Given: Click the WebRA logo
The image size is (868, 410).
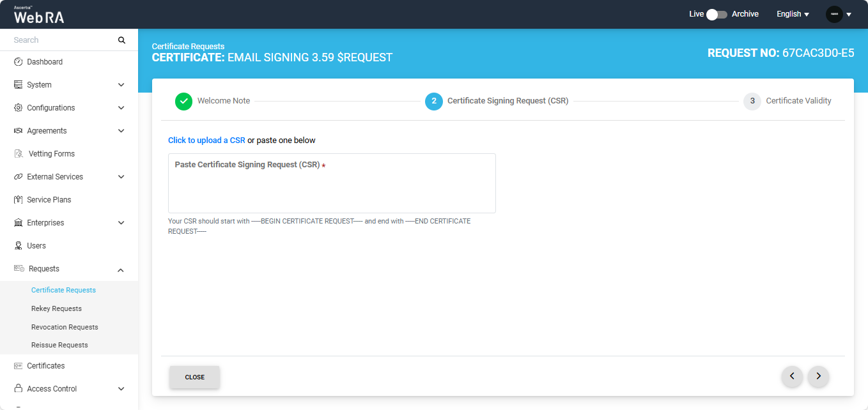Looking at the screenshot, I should click(39, 15).
